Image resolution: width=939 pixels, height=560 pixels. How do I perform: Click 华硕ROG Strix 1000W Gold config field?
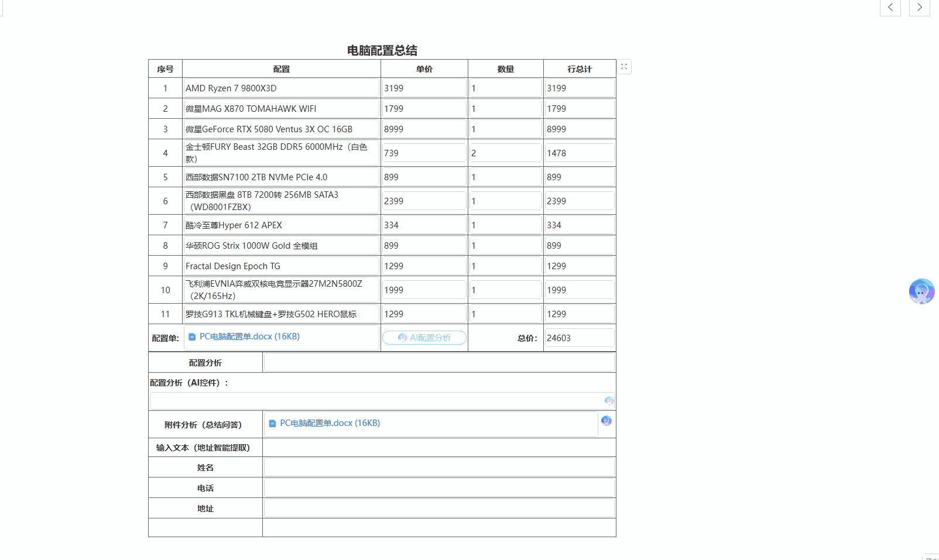coord(281,246)
